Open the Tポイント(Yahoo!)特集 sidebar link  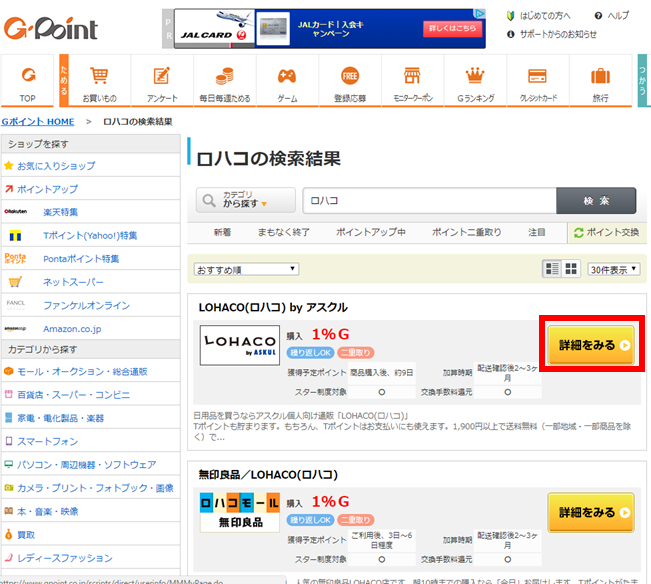90,235
